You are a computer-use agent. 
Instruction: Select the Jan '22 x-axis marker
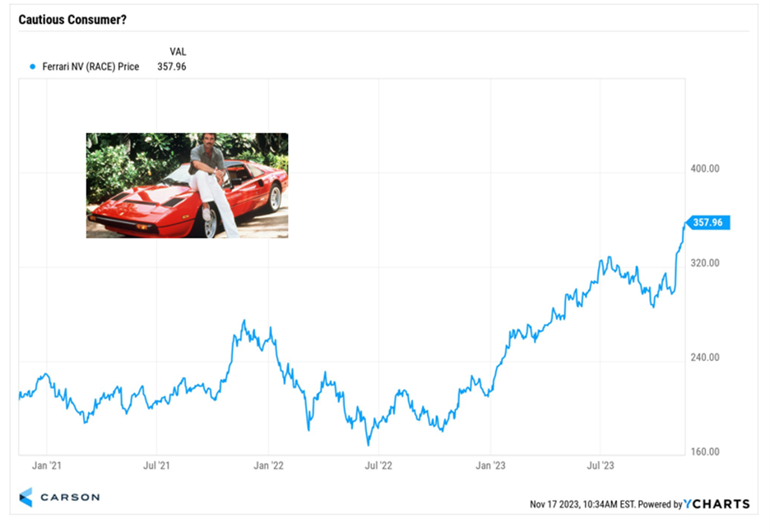[268, 465]
